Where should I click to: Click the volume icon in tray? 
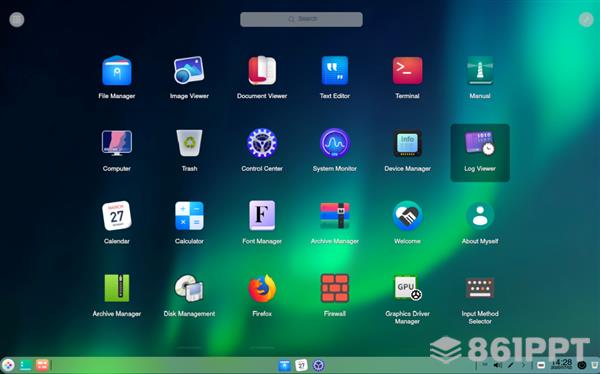click(x=497, y=365)
